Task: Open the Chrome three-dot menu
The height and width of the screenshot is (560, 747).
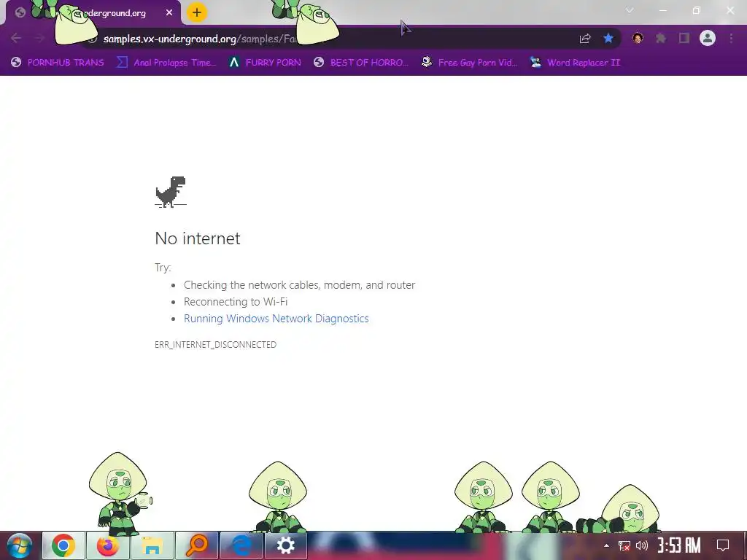Action: (x=731, y=38)
